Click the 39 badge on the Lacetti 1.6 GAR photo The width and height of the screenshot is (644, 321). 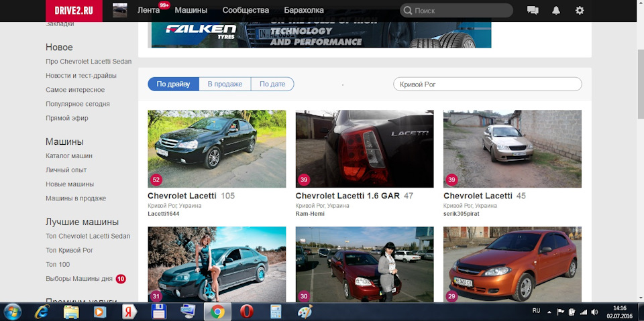(x=303, y=180)
